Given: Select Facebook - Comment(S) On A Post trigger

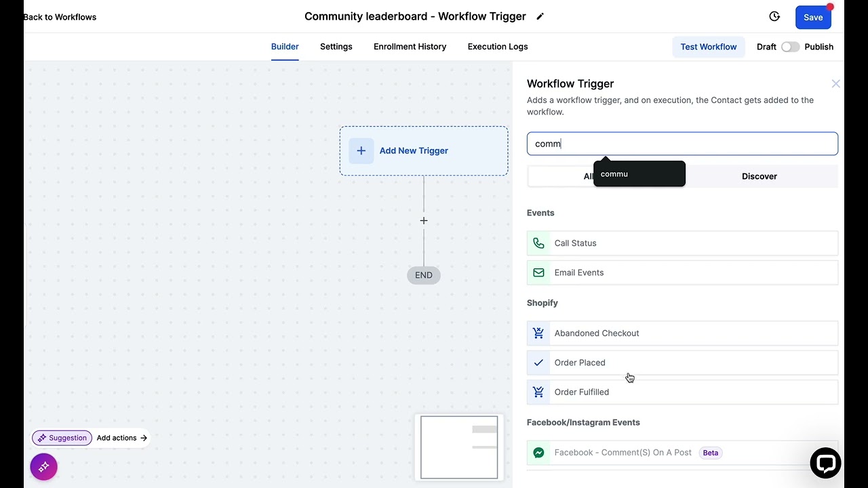Looking at the screenshot, I should tap(682, 453).
